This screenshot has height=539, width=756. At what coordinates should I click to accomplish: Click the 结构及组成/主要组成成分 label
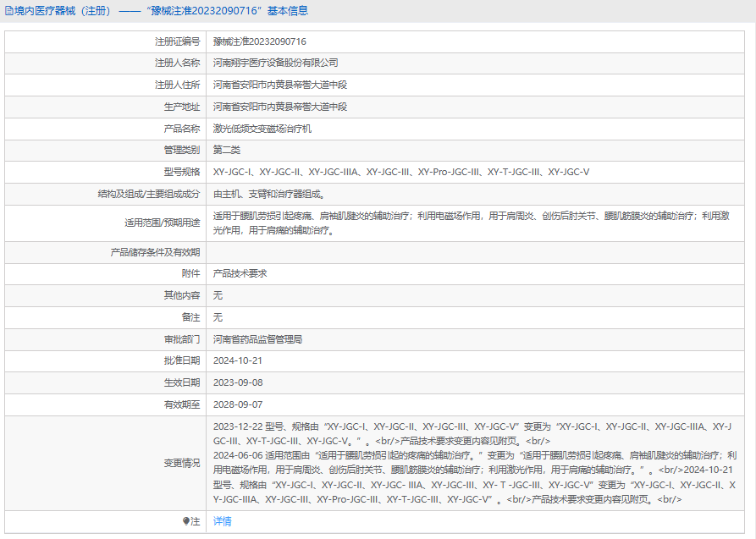(149, 195)
